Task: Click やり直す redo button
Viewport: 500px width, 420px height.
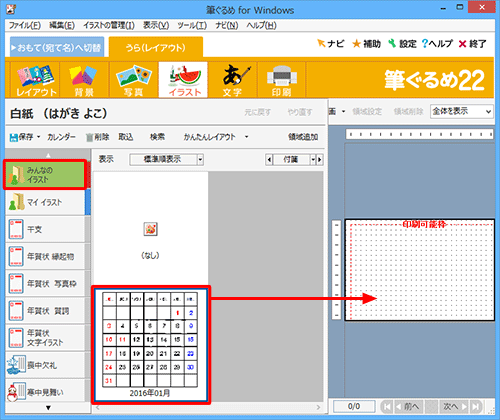Action: pyautogui.click(x=300, y=112)
